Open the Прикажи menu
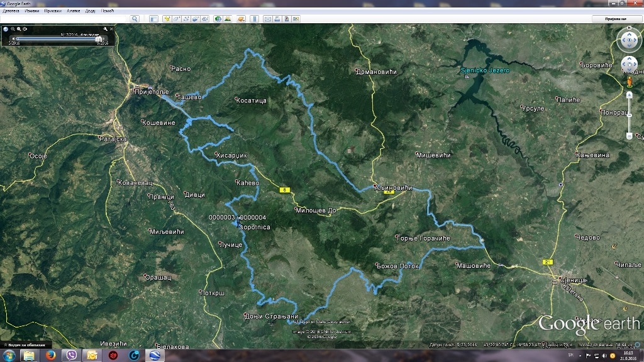Viewport: 644px width, 362px height. 53,11
